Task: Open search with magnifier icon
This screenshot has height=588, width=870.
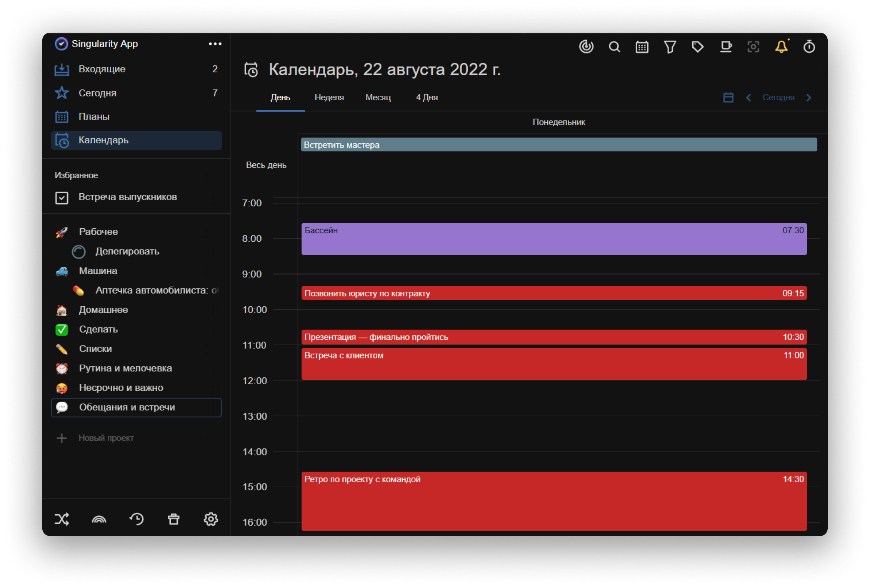Action: pos(614,47)
